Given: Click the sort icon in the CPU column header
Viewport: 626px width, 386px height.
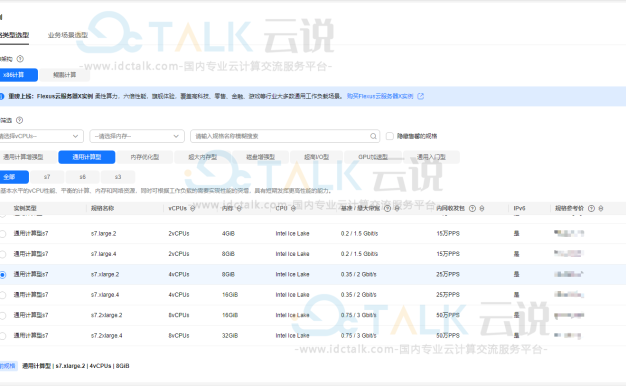Looking at the screenshot, I should [293, 208].
